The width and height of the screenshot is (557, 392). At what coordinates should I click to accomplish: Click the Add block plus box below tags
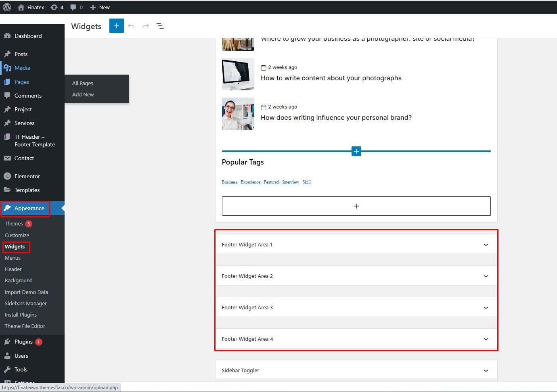coord(356,206)
